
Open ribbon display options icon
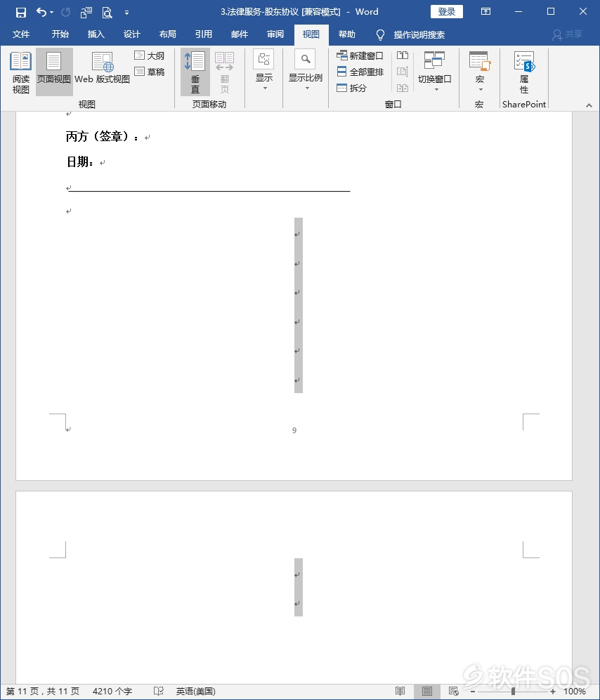pyautogui.click(x=485, y=12)
